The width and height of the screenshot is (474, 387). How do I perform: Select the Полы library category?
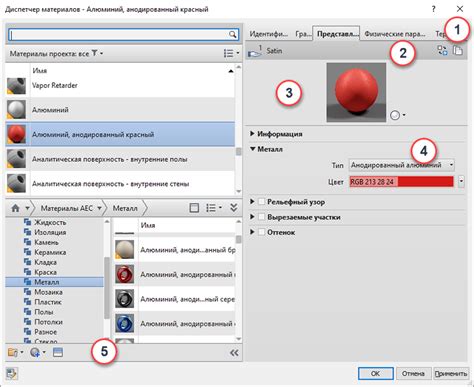coord(44,312)
